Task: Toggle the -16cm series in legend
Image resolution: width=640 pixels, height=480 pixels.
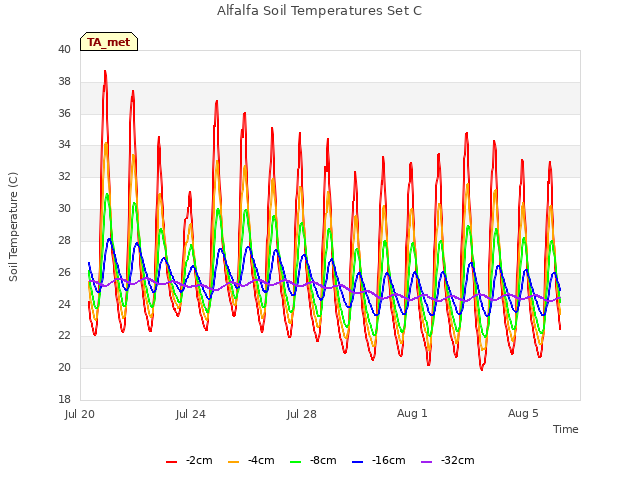Action: point(378,460)
